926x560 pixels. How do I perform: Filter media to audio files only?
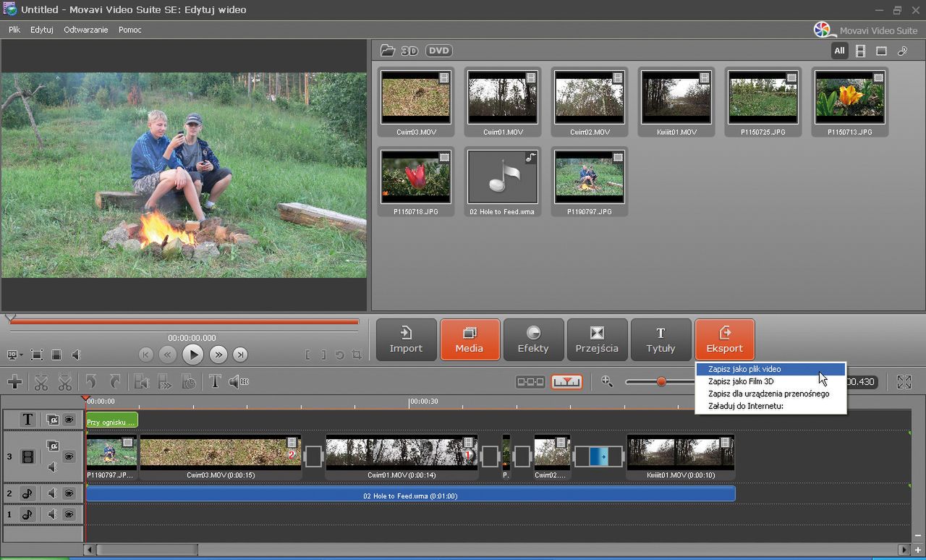pyautogui.click(x=902, y=51)
